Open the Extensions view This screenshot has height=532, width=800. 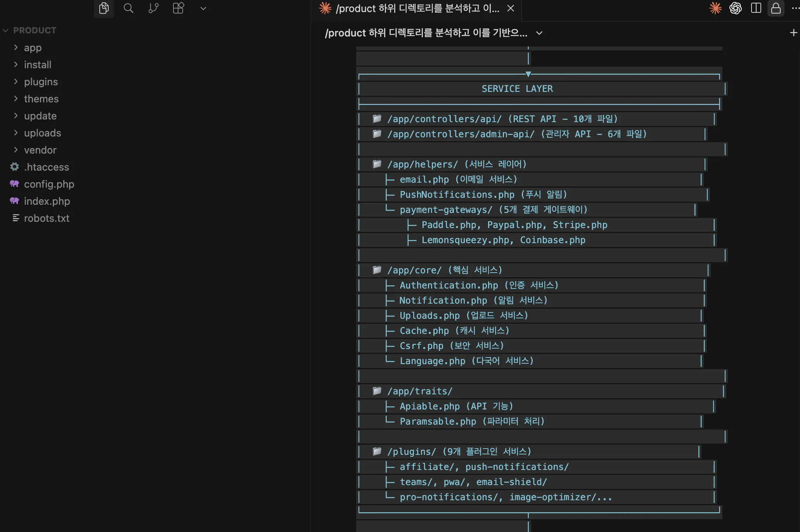pos(178,8)
